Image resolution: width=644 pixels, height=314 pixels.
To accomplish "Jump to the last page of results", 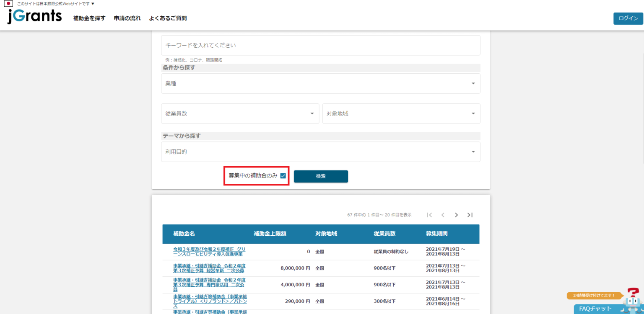I will [x=470, y=215].
